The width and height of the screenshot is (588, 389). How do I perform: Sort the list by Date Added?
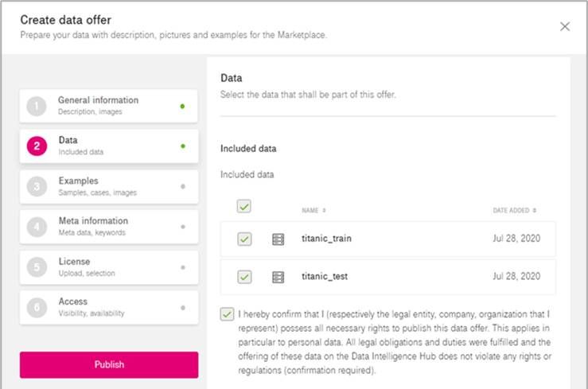click(x=514, y=211)
